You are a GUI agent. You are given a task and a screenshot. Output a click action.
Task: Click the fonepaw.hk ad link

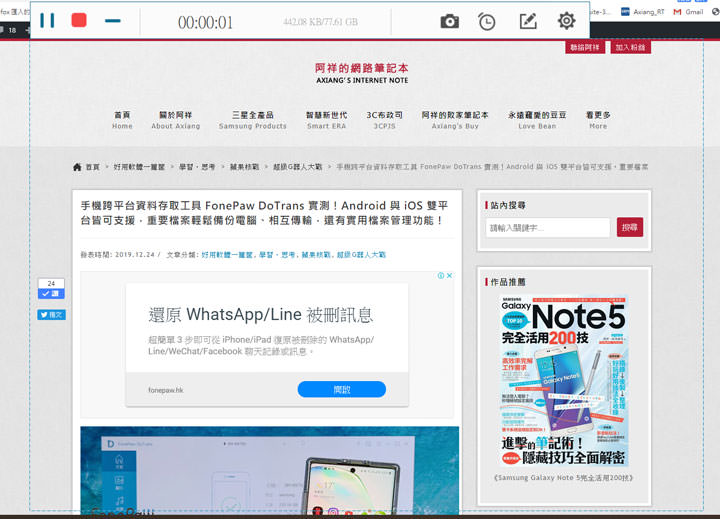point(166,390)
